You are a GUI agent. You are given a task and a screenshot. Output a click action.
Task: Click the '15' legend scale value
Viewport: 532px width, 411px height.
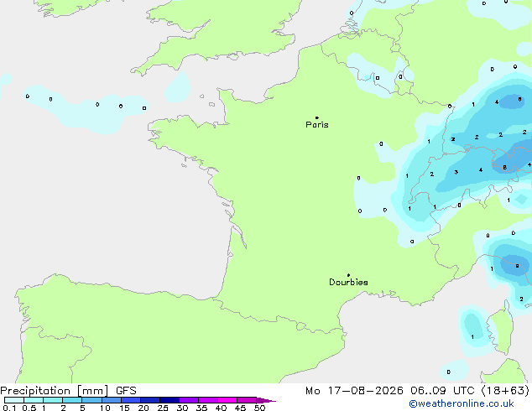124,408
